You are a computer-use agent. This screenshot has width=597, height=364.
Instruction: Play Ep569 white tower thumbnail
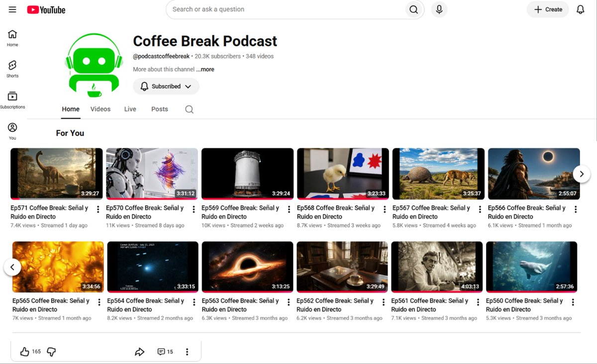[x=248, y=174]
